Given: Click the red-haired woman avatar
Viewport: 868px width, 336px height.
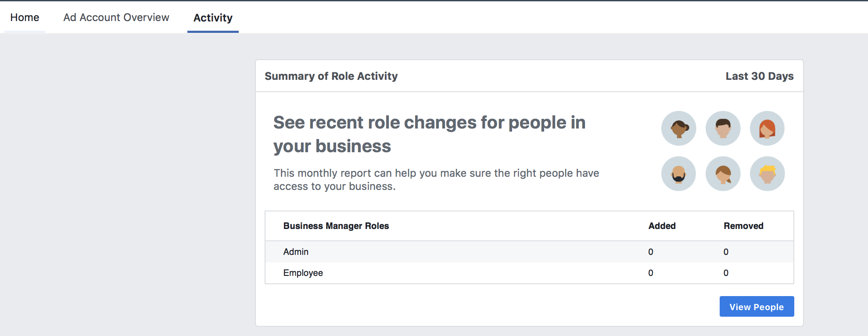Looking at the screenshot, I should click(x=767, y=128).
